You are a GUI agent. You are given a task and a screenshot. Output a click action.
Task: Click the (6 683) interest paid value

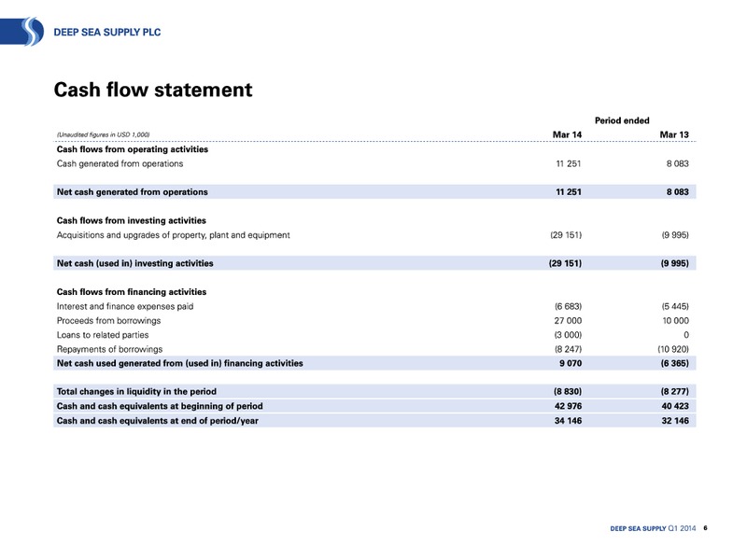pyautogui.click(x=568, y=306)
